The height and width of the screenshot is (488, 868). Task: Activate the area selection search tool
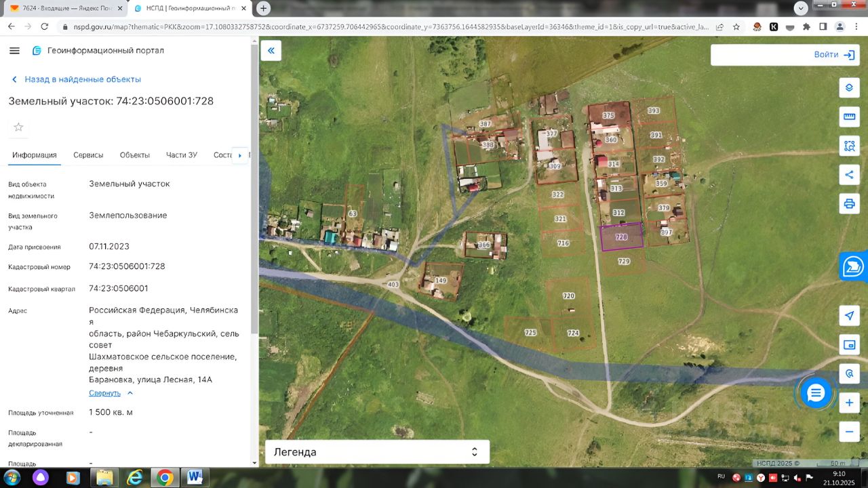[849, 145]
